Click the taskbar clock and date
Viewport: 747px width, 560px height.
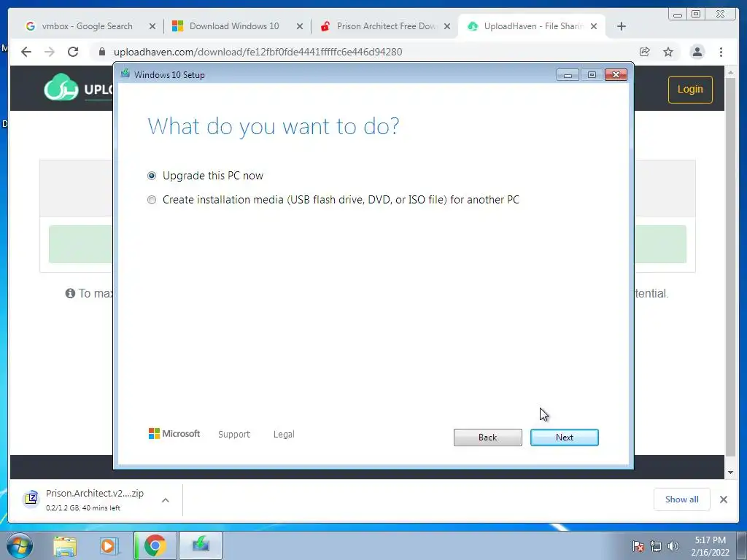tap(711, 546)
